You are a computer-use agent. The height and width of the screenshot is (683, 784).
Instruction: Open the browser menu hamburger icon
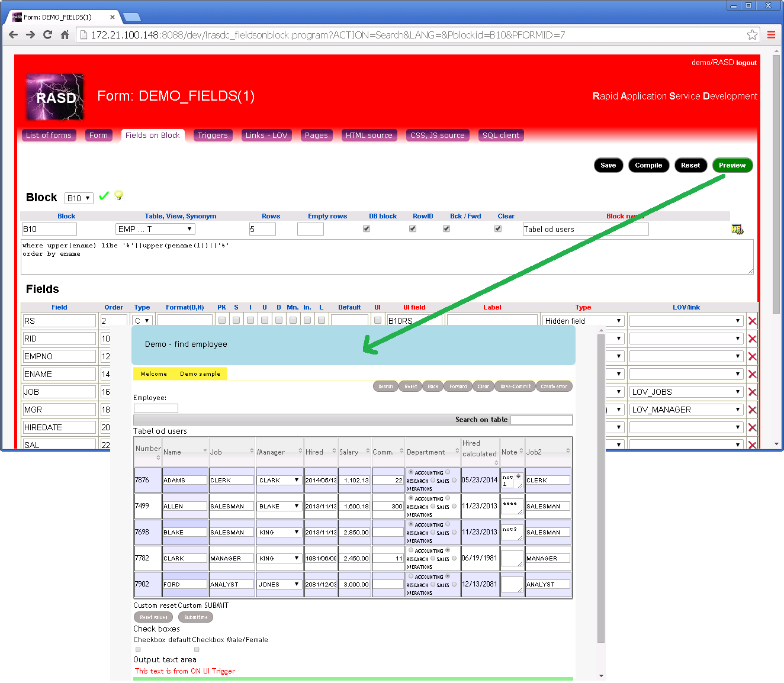pos(771,34)
